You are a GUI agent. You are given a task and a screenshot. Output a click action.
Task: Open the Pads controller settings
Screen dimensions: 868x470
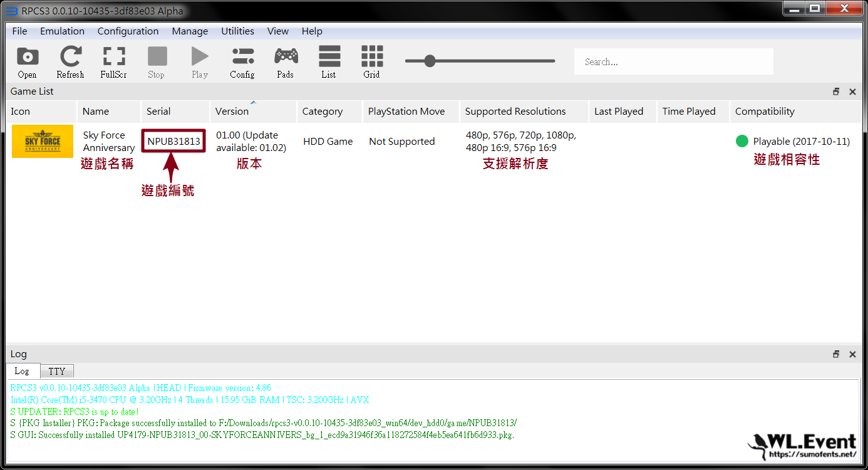[286, 62]
